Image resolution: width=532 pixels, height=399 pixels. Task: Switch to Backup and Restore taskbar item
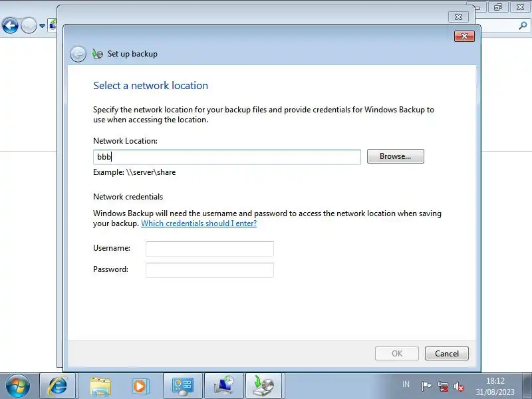(x=224, y=386)
